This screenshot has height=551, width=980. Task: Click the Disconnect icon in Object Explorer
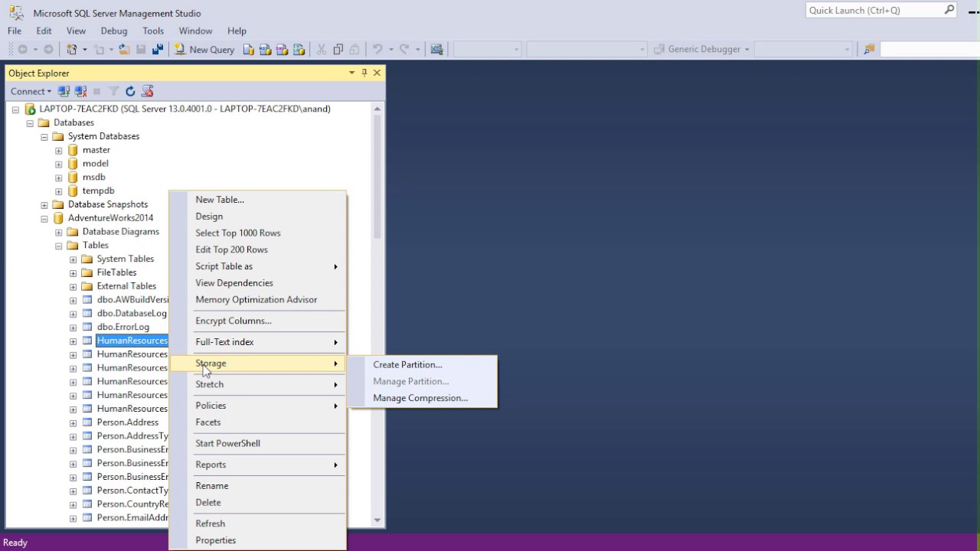click(80, 91)
